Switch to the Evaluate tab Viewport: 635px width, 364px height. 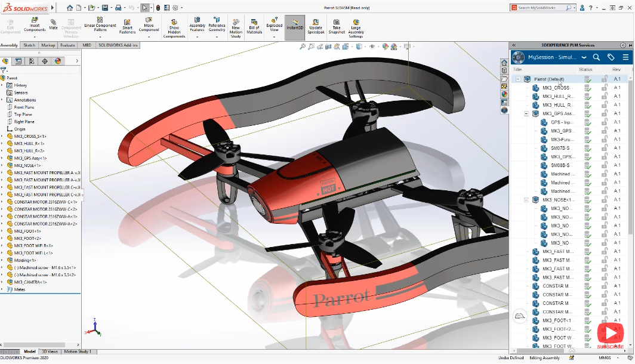[67, 45]
